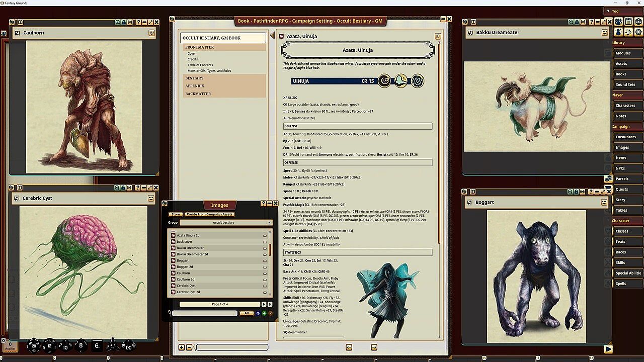This screenshot has height=362, width=644.
Task: Toggle the lock in Cerebric Cyst window
Action: coord(123,188)
